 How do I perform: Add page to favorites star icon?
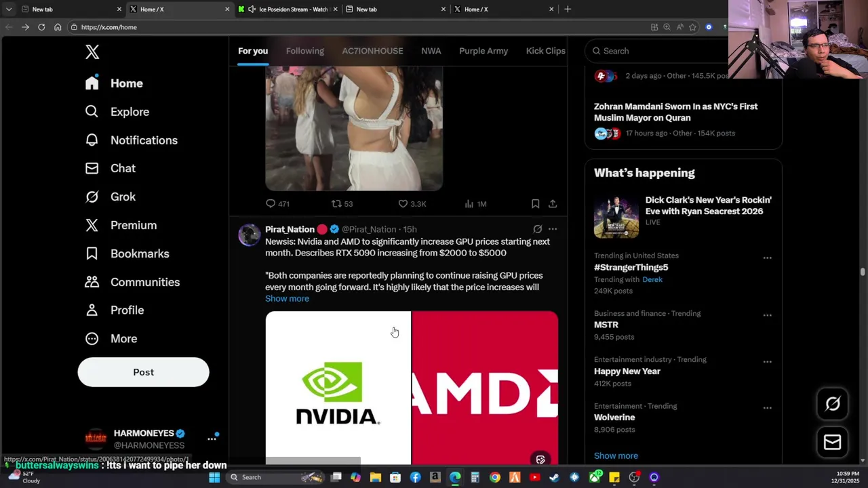tap(692, 27)
